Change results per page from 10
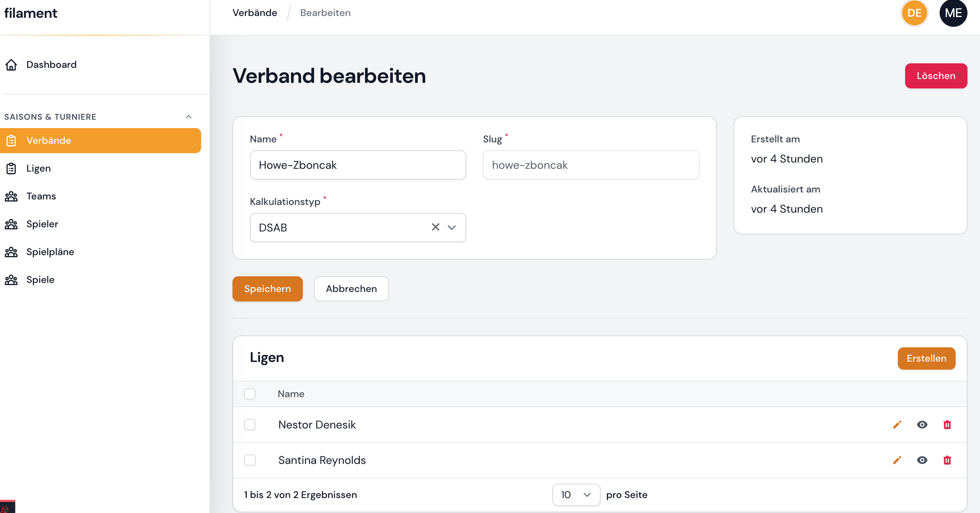This screenshot has width=980, height=513. pyautogui.click(x=576, y=495)
